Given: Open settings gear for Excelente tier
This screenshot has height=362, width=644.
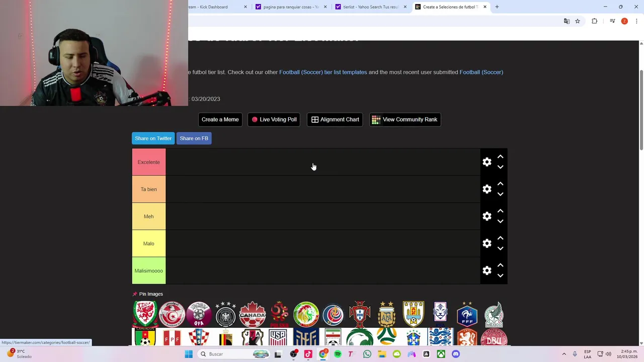Looking at the screenshot, I should point(487,162).
